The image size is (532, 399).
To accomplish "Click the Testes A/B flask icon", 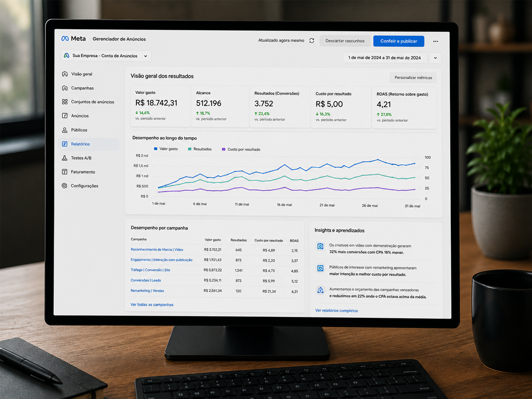I will pos(65,158).
